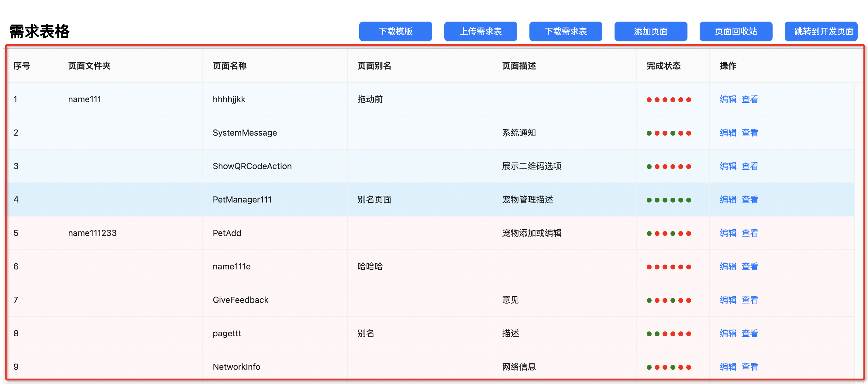The height and width of the screenshot is (388, 868).
Task: Click 编辑 link for GiveFeedback row
Action: coord(728,300)
